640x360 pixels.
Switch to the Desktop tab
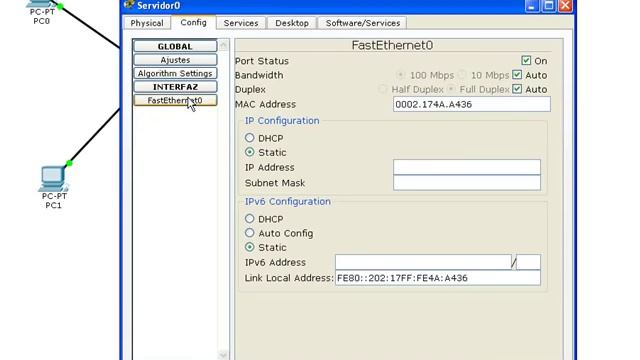pos(292,23)
